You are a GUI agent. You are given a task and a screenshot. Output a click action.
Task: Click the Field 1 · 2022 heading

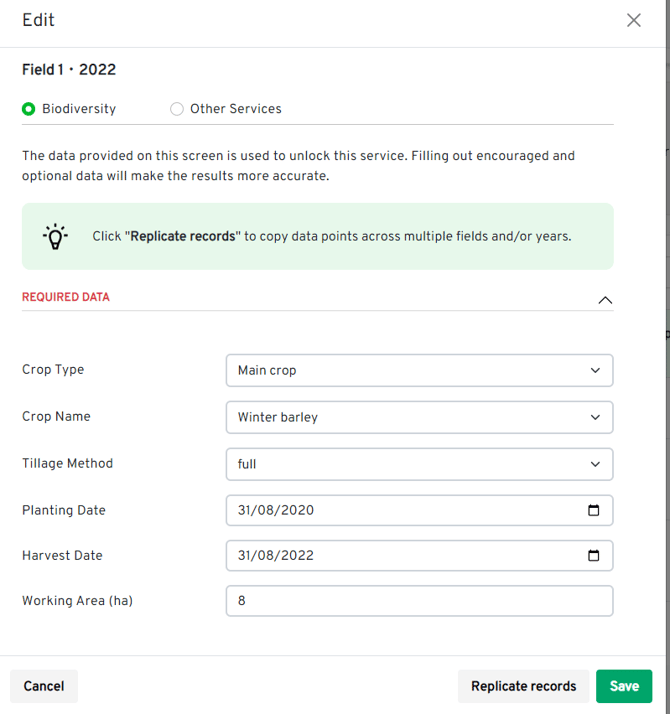click(69, 70)
